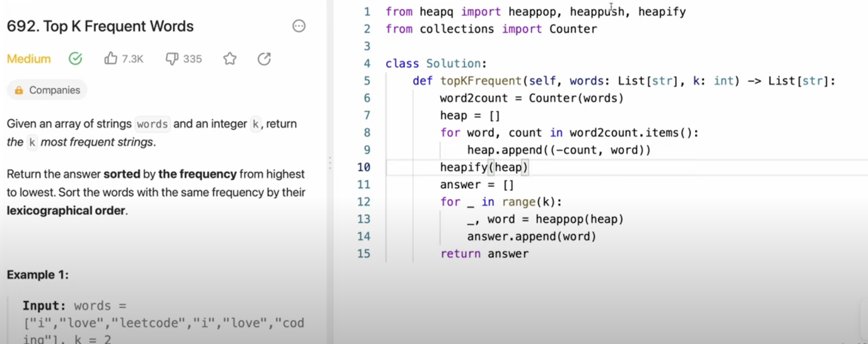Click the solved green checkmark icon
Image resolution: width=868 pixels, height=344 pixels.
point(75,59)
